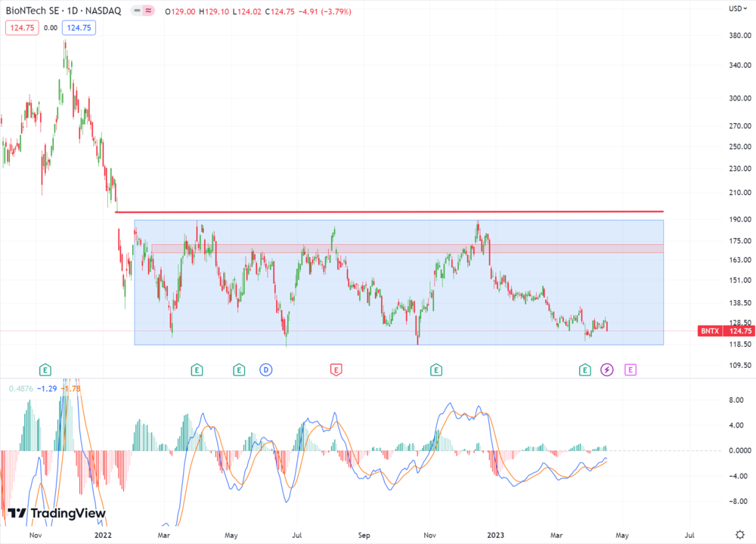
Task: Click the 380.00 price axis label
Action: point(740,36)
